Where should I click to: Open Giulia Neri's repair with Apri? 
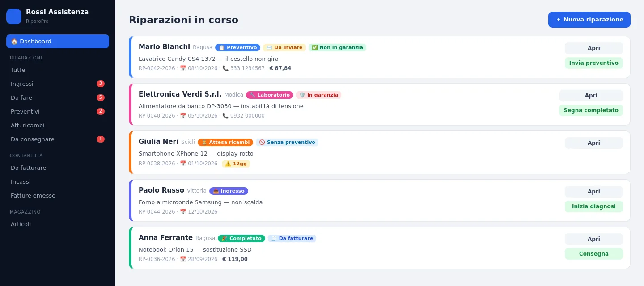tap(594, 143)
